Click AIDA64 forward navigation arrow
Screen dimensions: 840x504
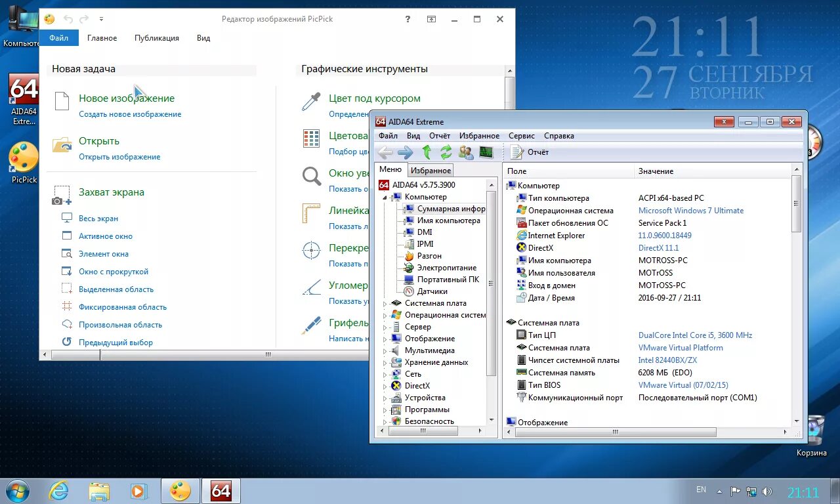tap(406, 152)
